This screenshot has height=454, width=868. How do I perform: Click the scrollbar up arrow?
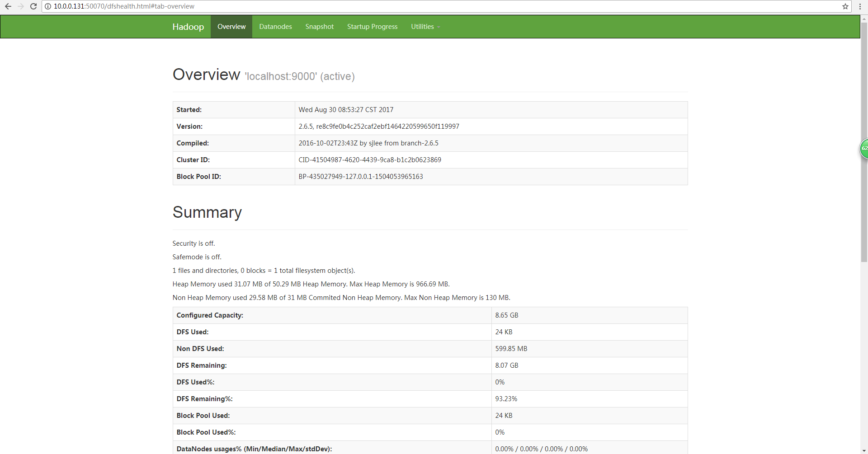(864, 19)
